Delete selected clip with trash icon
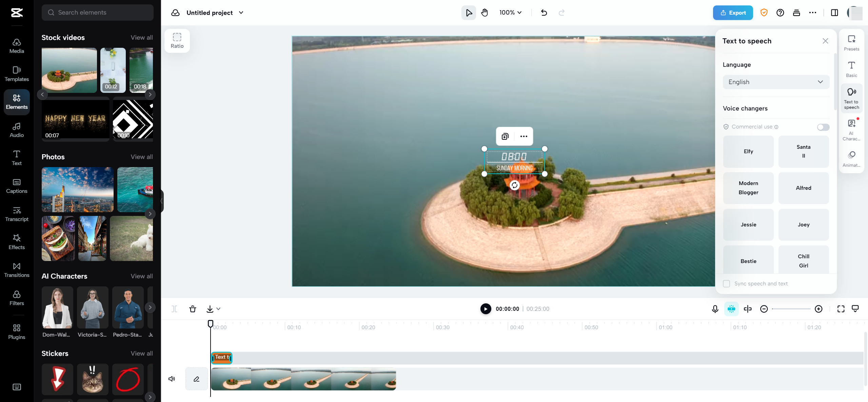Screen dimensions: 868x402 pos(193,309)
